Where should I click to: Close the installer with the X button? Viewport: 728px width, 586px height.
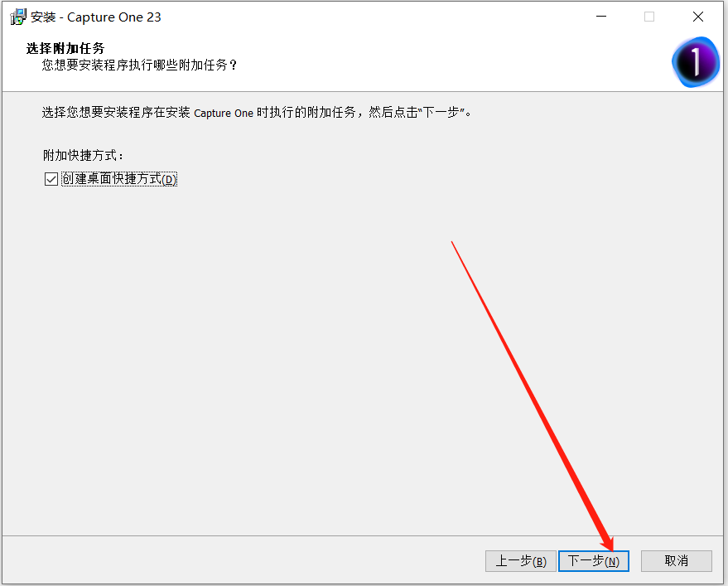coord(698,17)
